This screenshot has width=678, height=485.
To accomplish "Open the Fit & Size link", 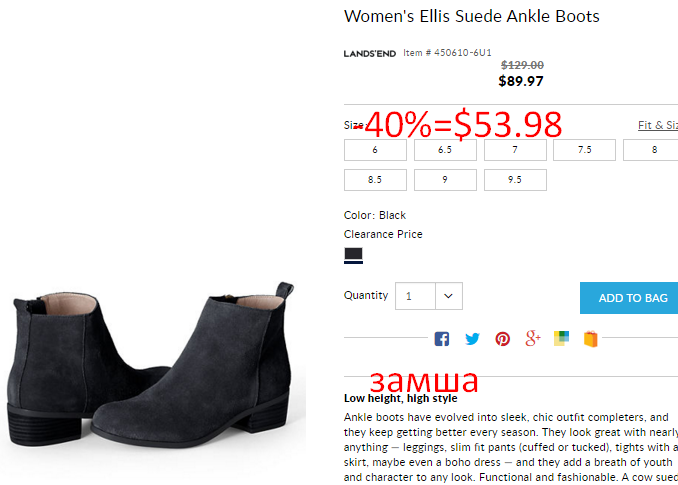I will click(658, 125).
